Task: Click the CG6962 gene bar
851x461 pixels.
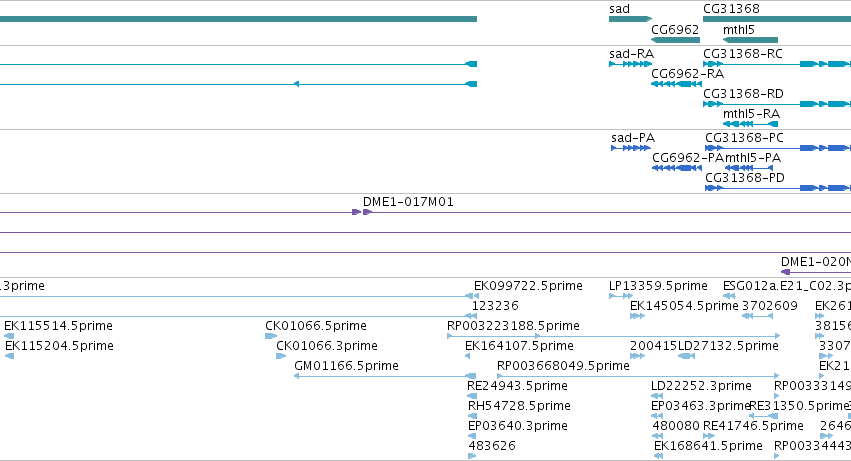Action: coord(675,40)
